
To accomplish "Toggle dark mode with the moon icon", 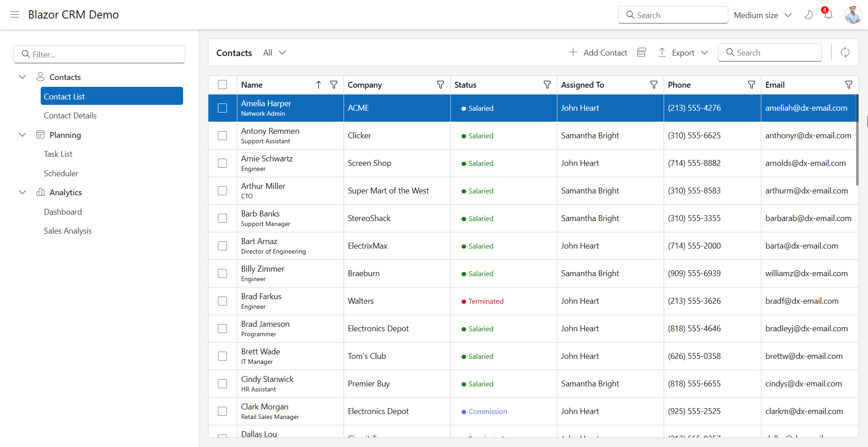I will (x=808, y=14).
